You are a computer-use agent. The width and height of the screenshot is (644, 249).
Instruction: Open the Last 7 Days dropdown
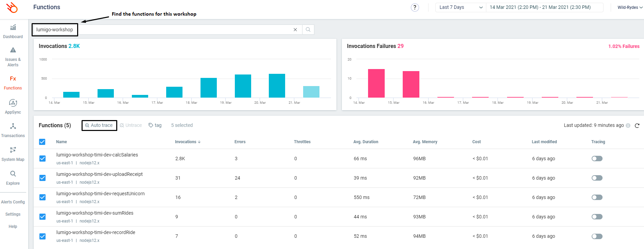pyautogui.click(x=461, y=7)
